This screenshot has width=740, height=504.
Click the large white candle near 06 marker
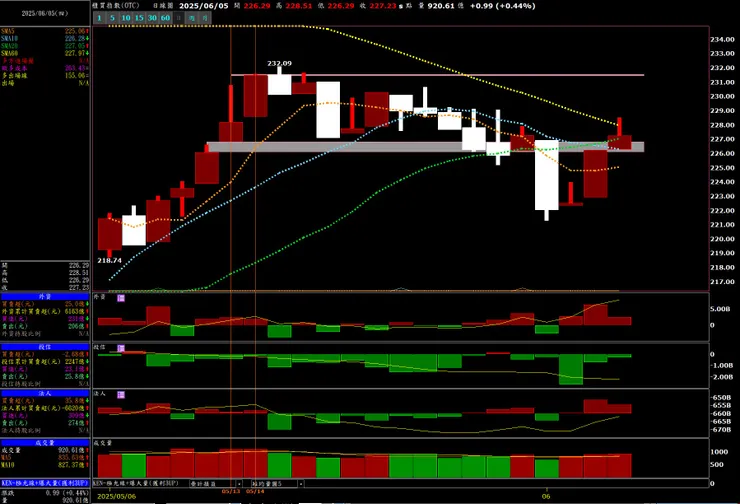click(x=547, y=175)
